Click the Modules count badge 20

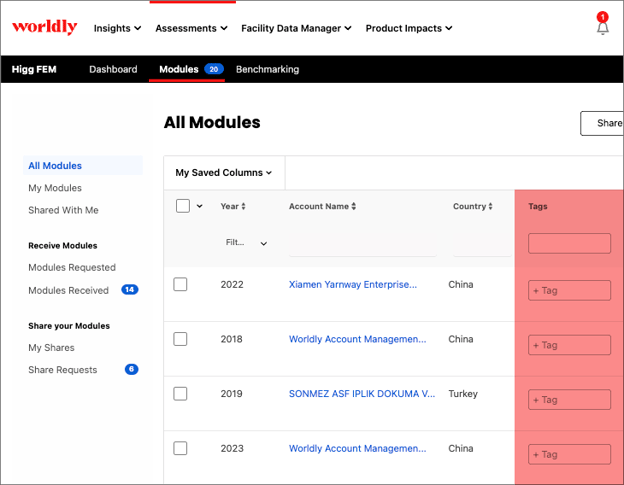coord(214,69)
